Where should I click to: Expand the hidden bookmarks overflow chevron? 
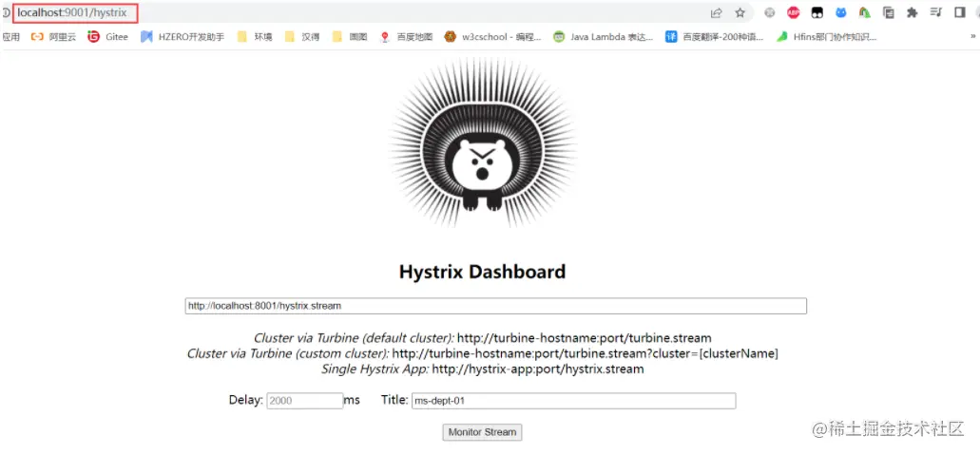coord(973,37)
